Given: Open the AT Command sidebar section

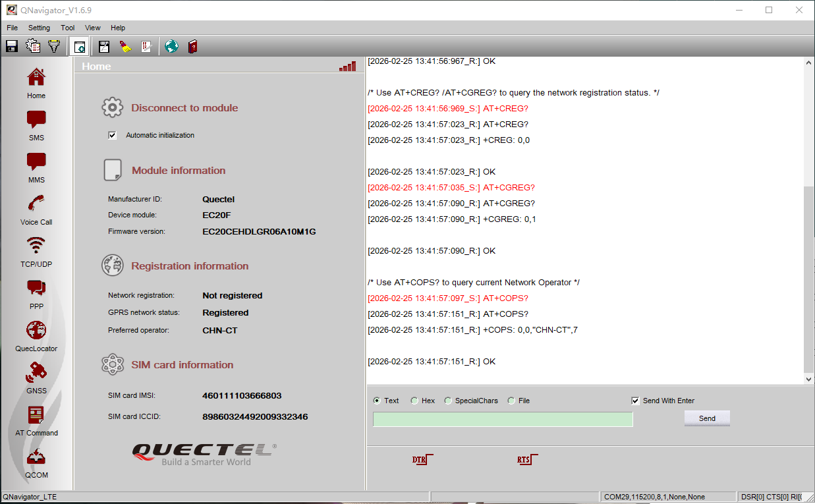Looking at the screenshot, I should (36, 421).
